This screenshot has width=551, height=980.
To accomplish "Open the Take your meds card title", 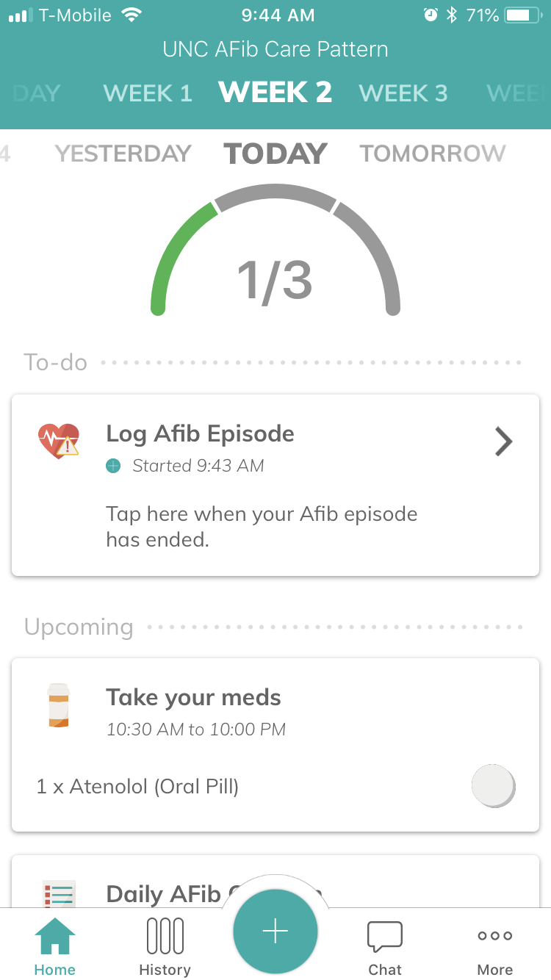I will [193, 697].
